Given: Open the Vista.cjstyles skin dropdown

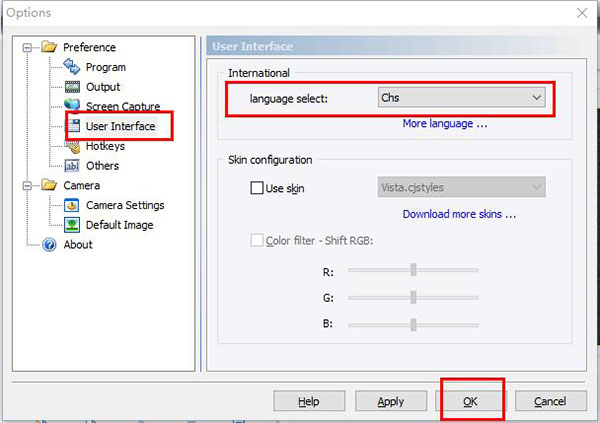Looking at the screenshot, I should coord(461,187).
